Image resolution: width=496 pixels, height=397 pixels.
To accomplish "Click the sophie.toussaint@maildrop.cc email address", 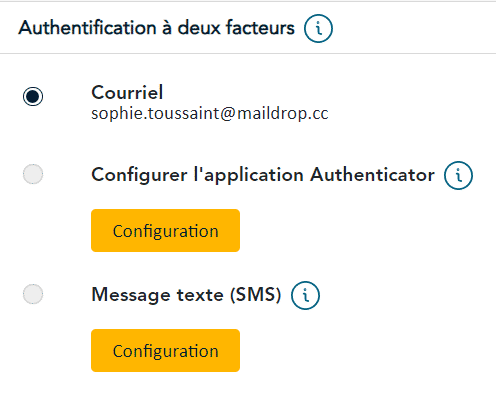I will click(210, 113).
